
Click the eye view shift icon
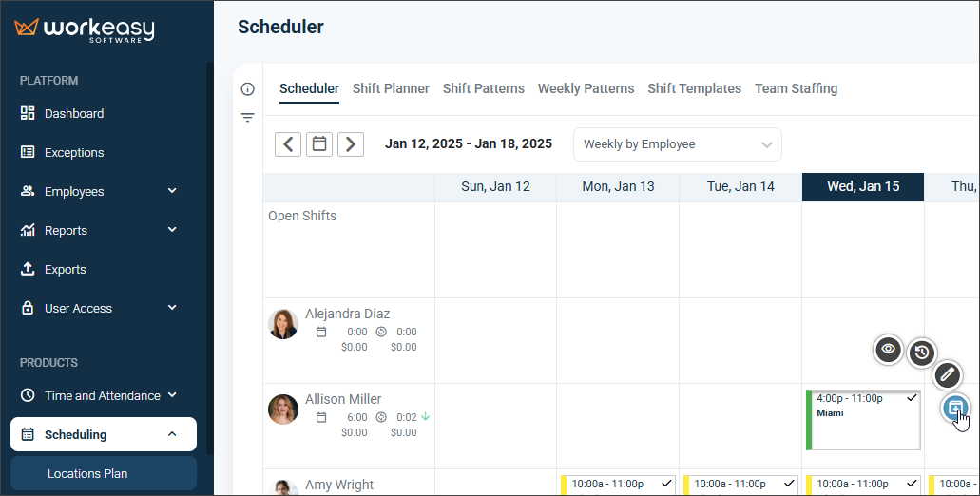pyautogui.click(x=888, y=349)
